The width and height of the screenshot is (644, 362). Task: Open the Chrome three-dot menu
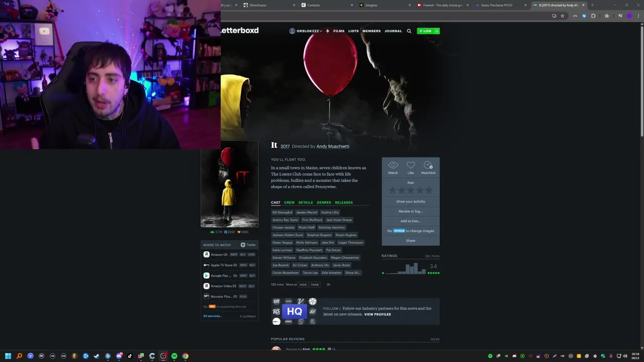tap(637, 16)
